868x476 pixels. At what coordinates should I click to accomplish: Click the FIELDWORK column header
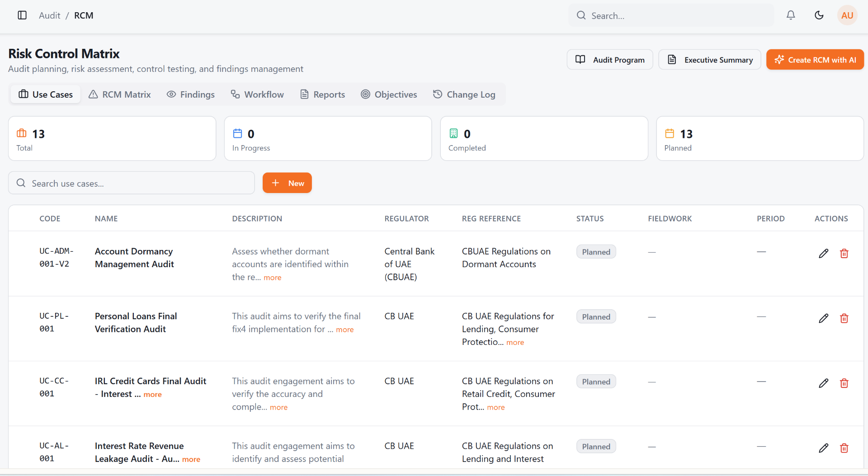point(670,219)
